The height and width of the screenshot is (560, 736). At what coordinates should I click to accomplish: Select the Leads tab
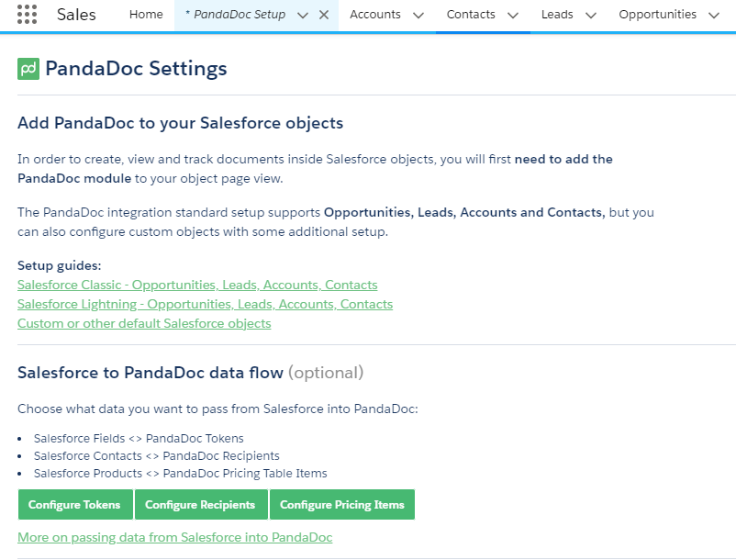557,15
